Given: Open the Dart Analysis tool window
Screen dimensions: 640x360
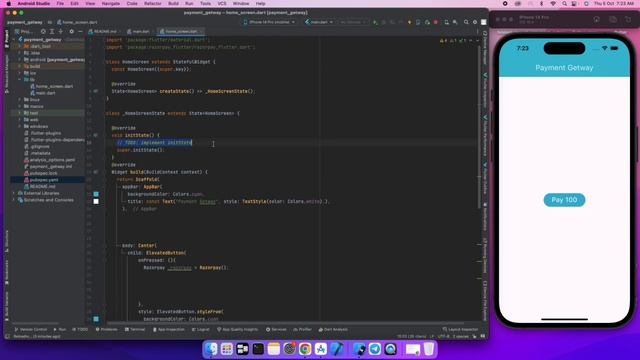Looking at the screenshot, I should click(x=333, y=329).
